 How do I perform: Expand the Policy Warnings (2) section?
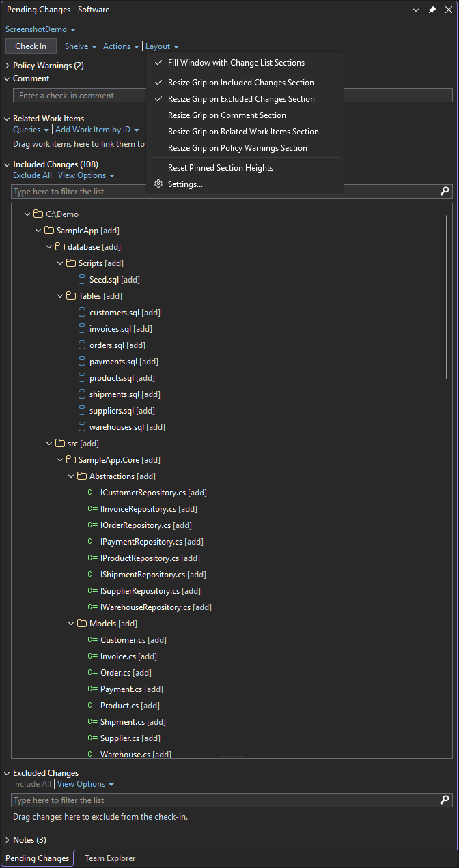coord(8,66)
